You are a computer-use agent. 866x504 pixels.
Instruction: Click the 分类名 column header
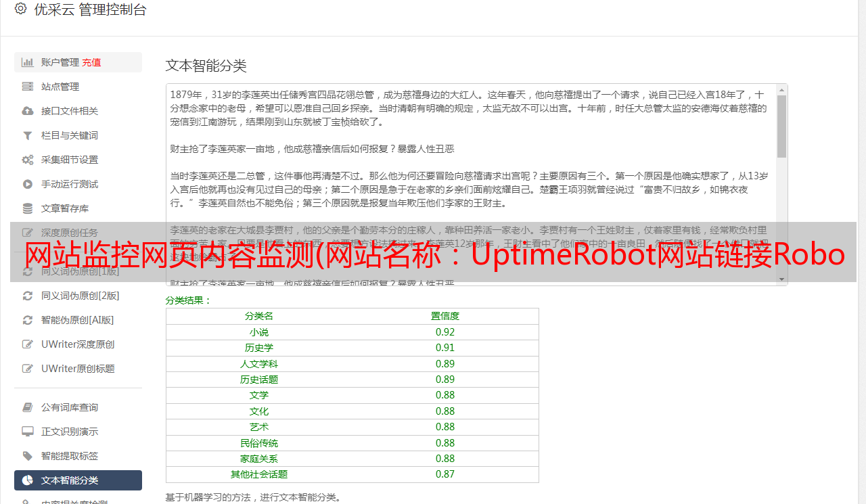[259, 316]
